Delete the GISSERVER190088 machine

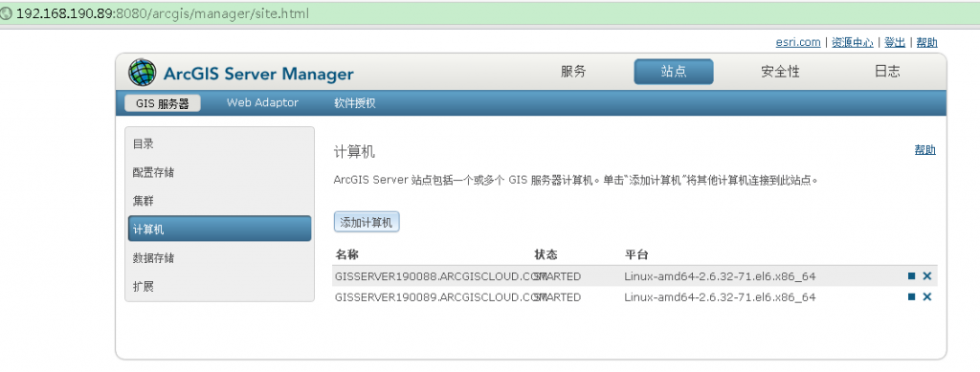coord(926,276)
